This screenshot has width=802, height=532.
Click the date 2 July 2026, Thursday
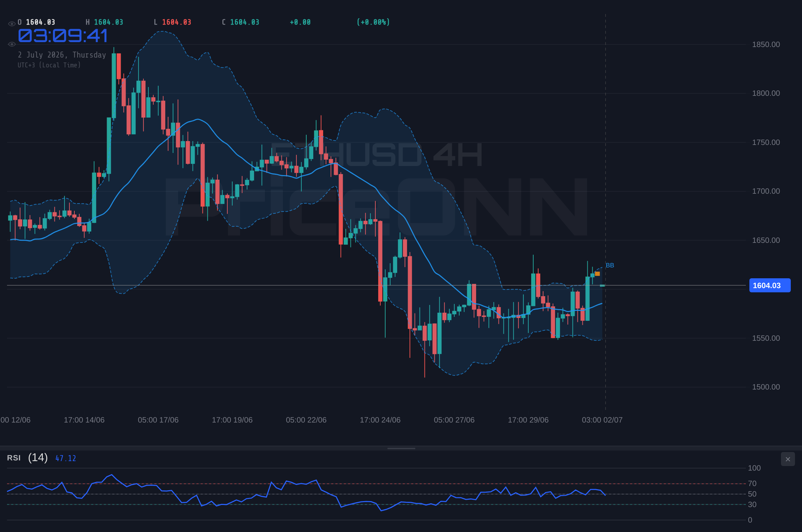[62, 55]
